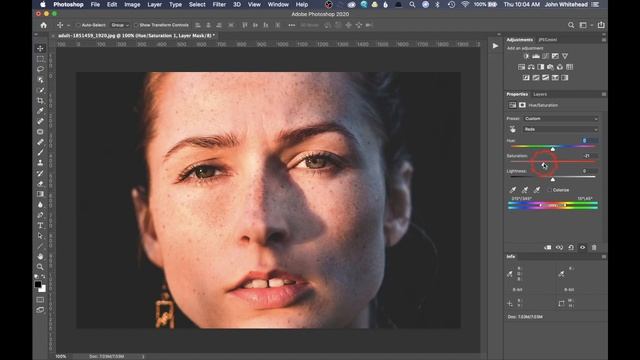Select the Crop tool
The height and width of the screenshot is (360, 640).
[40, 100]
